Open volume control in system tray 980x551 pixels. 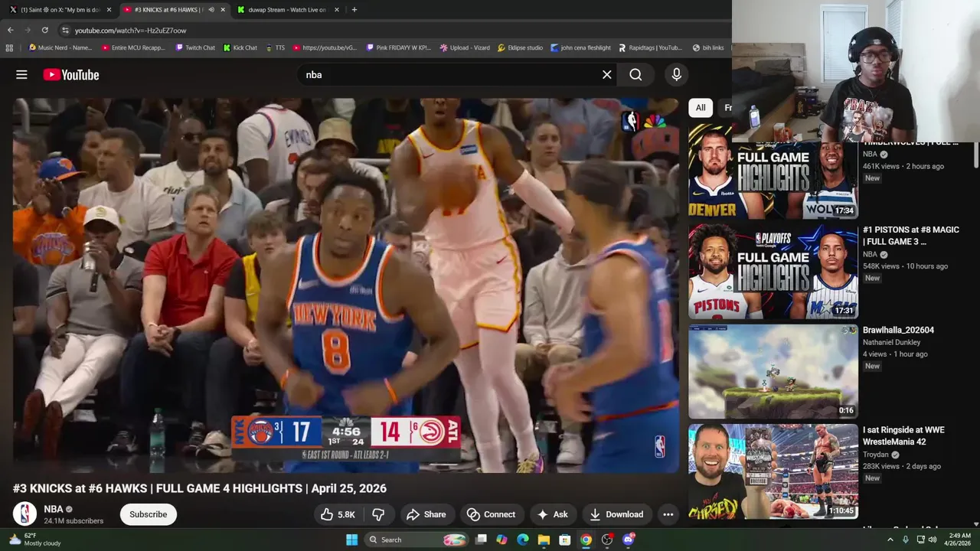(x=933, y=540)
